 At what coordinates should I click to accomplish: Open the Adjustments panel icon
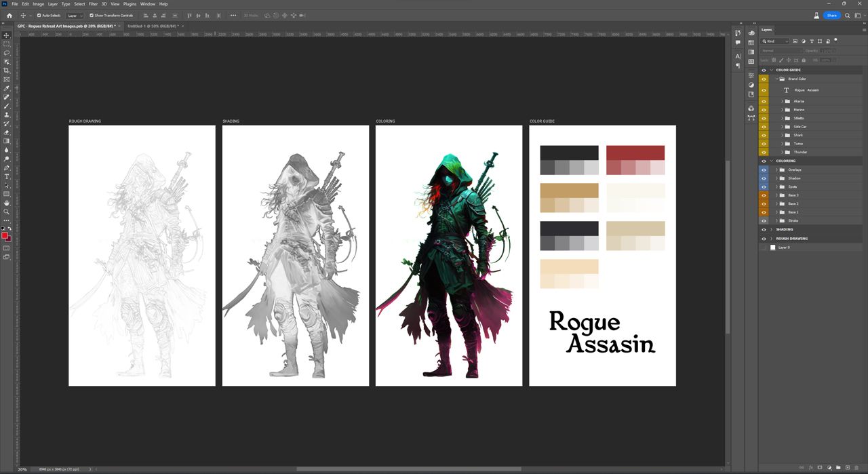coord(751,85)
